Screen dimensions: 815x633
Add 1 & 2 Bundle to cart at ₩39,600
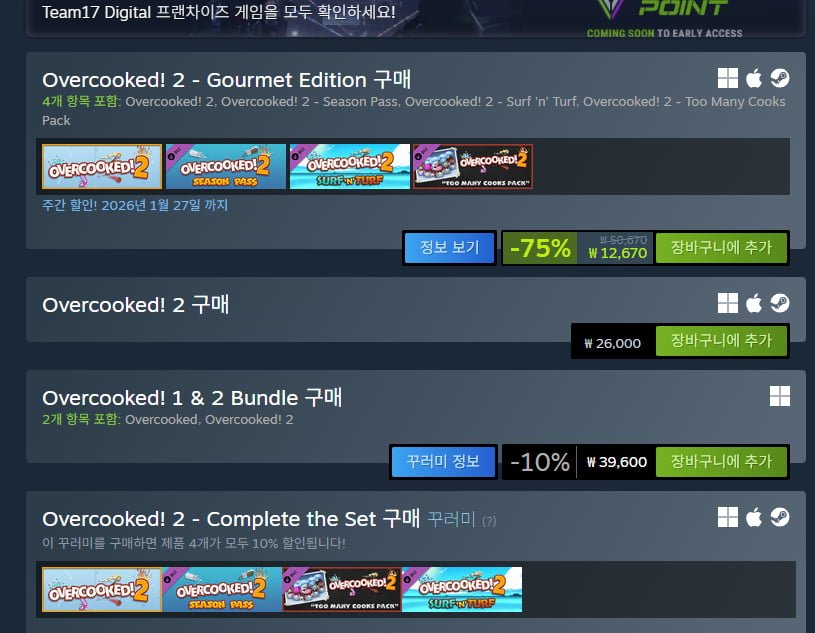(x=721, y=461)
